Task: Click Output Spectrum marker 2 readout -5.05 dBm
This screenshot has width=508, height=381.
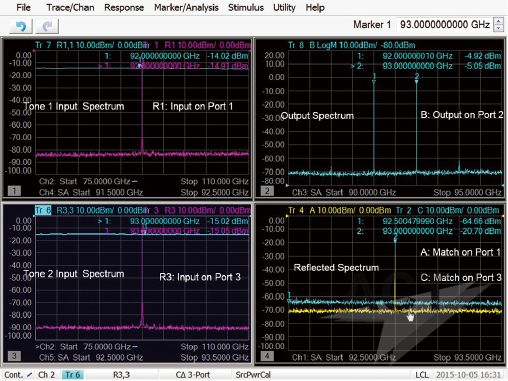Action: 483,66
